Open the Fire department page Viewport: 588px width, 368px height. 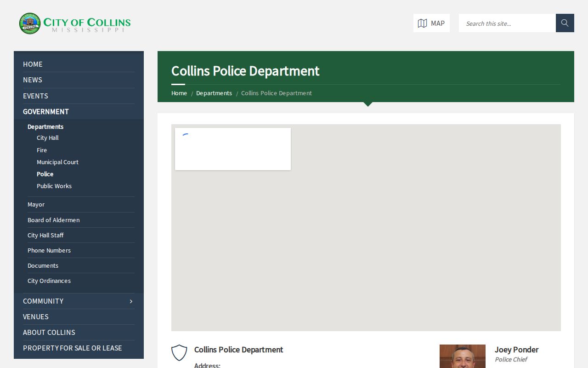click(x=42, y=150)
